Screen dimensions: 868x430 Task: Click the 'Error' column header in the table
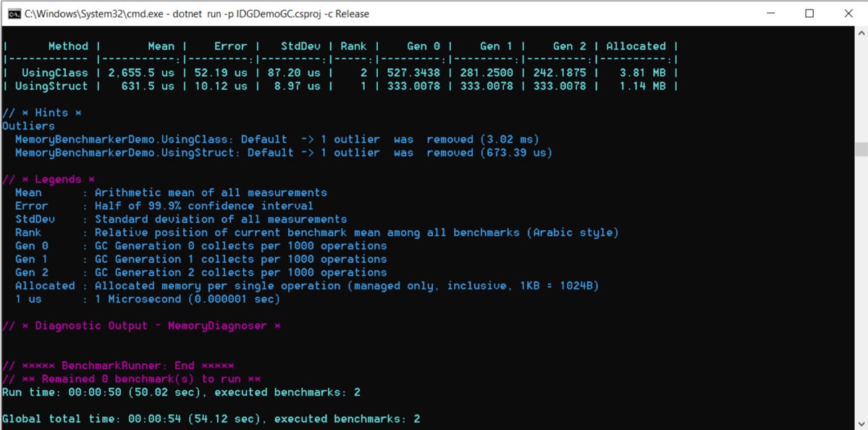point(231,46)
